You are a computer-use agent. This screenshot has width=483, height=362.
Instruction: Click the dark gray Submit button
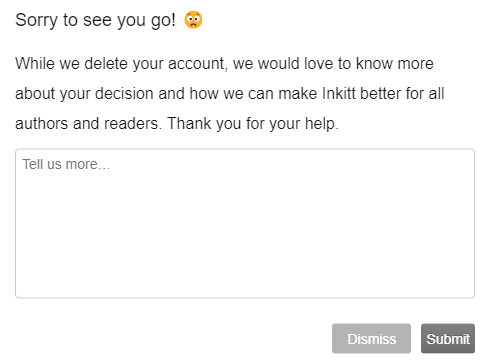[x=448, y=338]
